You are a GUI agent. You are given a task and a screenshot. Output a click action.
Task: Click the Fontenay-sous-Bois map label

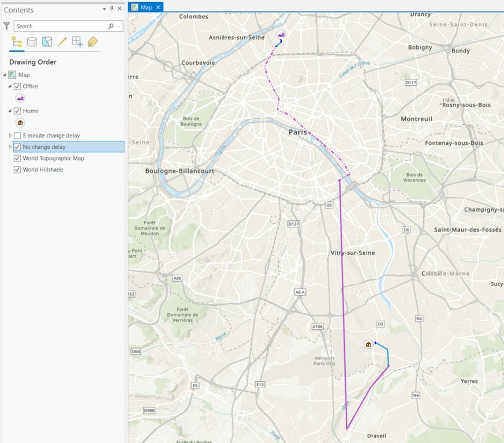click(454, 143)
